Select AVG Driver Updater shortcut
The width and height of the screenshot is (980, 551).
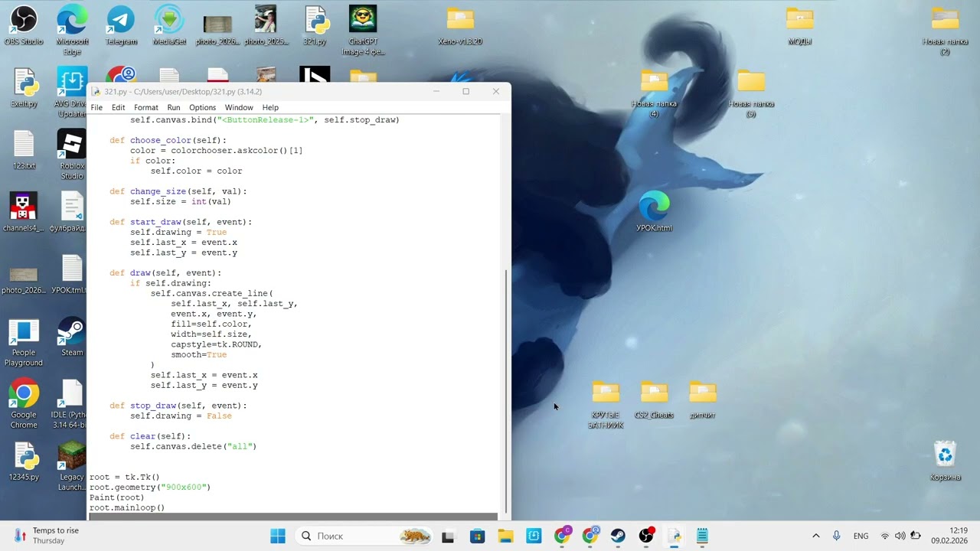tap(70, 92)
